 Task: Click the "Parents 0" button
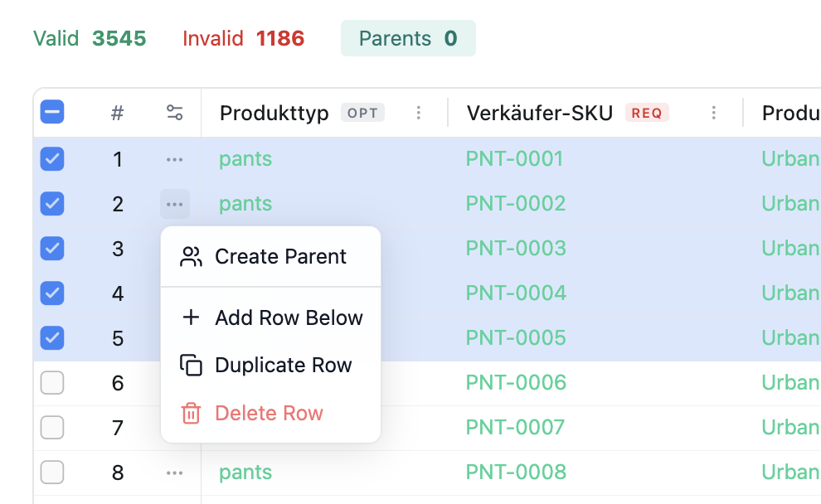[x=408, y=37]
